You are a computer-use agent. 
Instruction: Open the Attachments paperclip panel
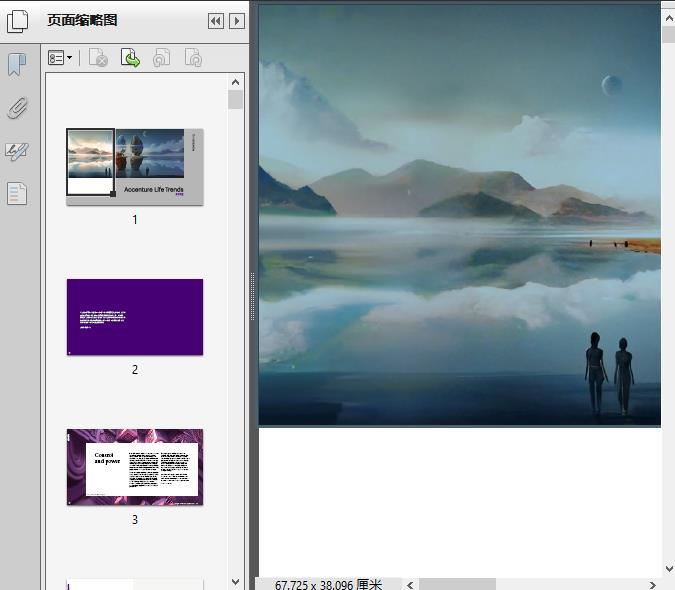17,108
